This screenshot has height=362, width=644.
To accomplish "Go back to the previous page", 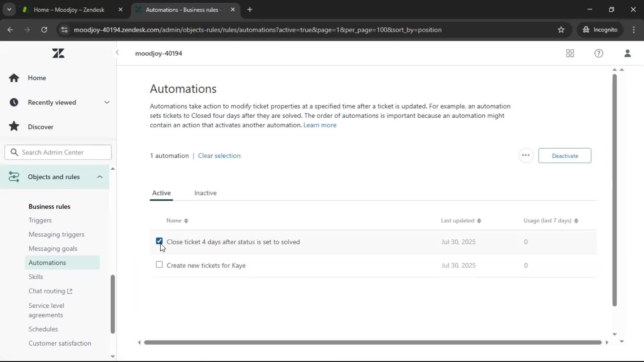I will (10, 30).
